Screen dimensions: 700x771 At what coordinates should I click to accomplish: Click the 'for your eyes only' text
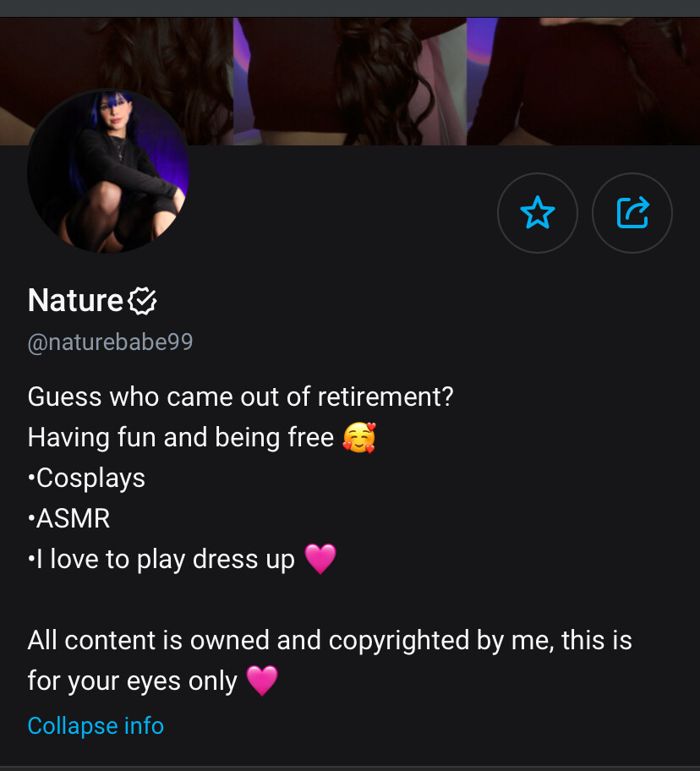point(133,681)
